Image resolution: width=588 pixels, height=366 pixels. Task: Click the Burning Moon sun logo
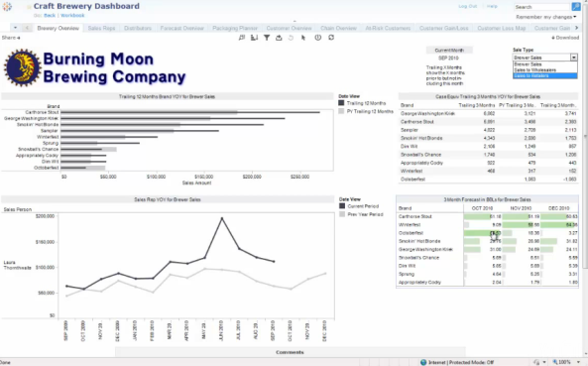(22, 67)
